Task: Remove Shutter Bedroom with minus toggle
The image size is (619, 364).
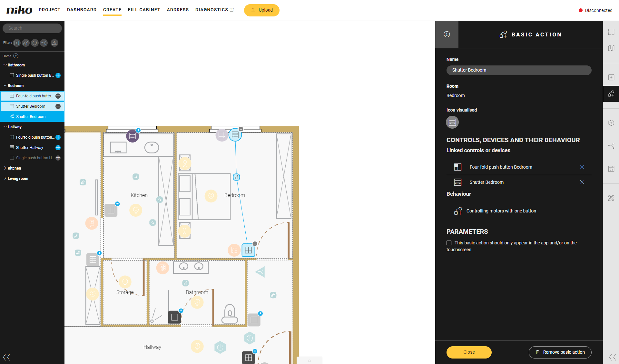Action: (x=58, y=106)
